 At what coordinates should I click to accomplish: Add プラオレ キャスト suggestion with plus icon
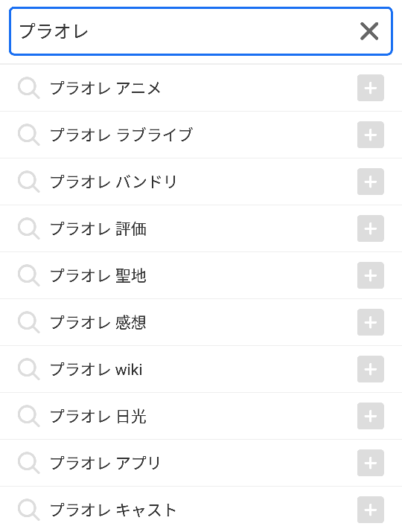371,510
